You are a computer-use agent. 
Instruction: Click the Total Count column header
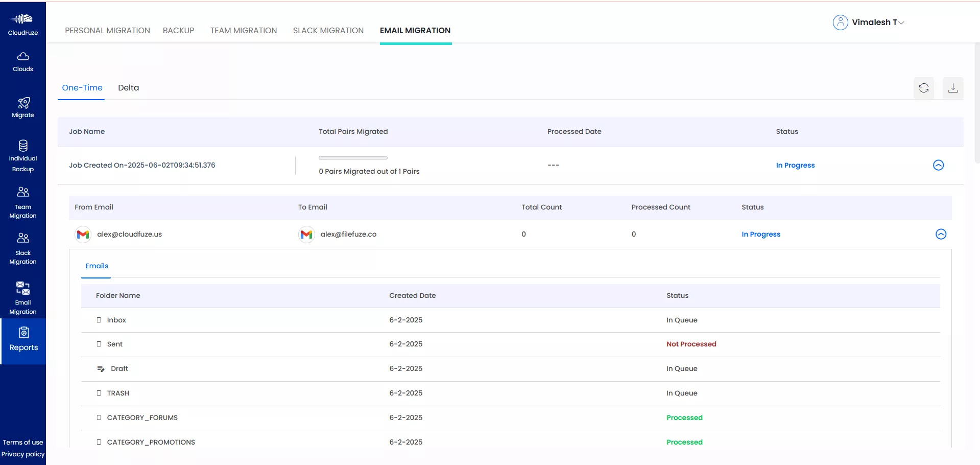pyautogui.click(x=541, y=207)
